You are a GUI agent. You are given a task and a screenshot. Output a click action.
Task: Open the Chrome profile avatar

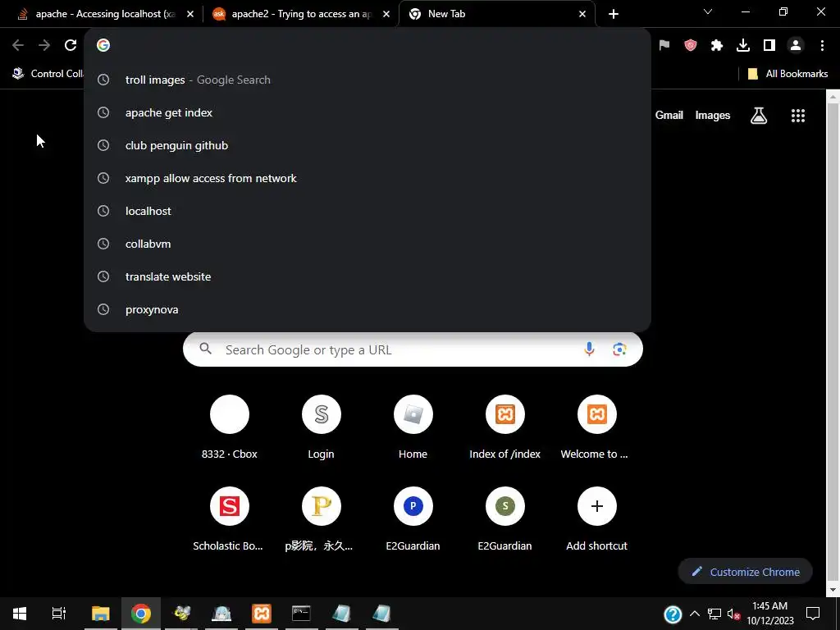[x=796, y=46]
